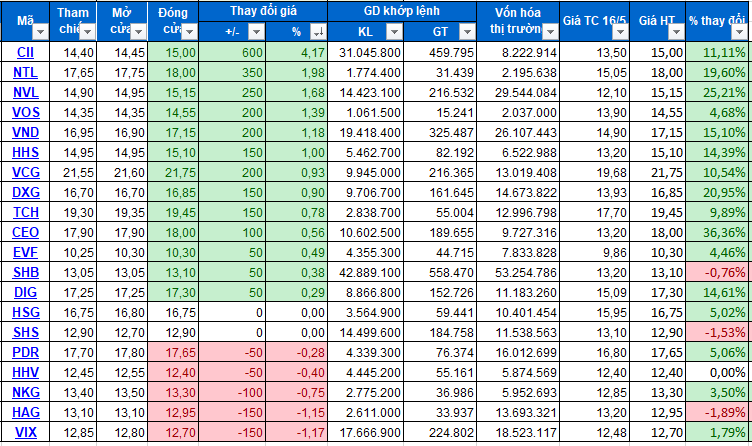
Task: Select DIG percent cell 0,29
Action: coord(297,292)
